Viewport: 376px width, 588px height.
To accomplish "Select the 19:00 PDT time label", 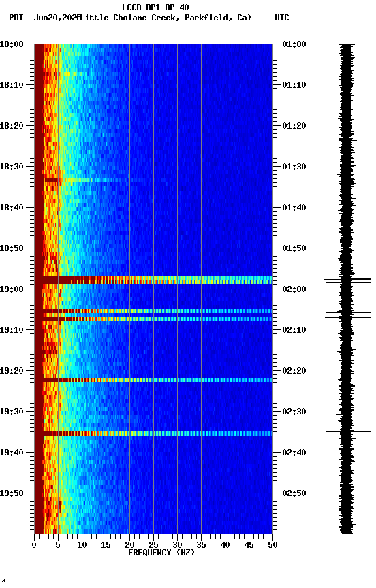I will pyautogui.click(x=12, y=289).
